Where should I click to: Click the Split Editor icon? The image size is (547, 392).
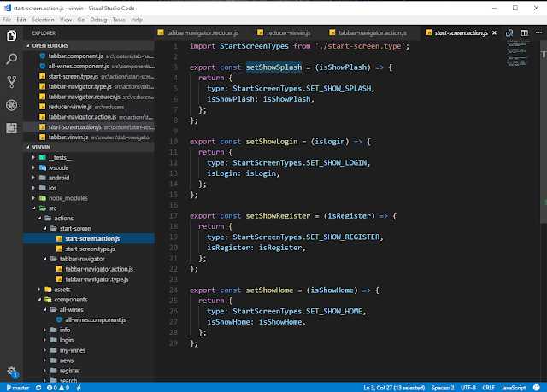pyautogui.click(x=524, y=32)
